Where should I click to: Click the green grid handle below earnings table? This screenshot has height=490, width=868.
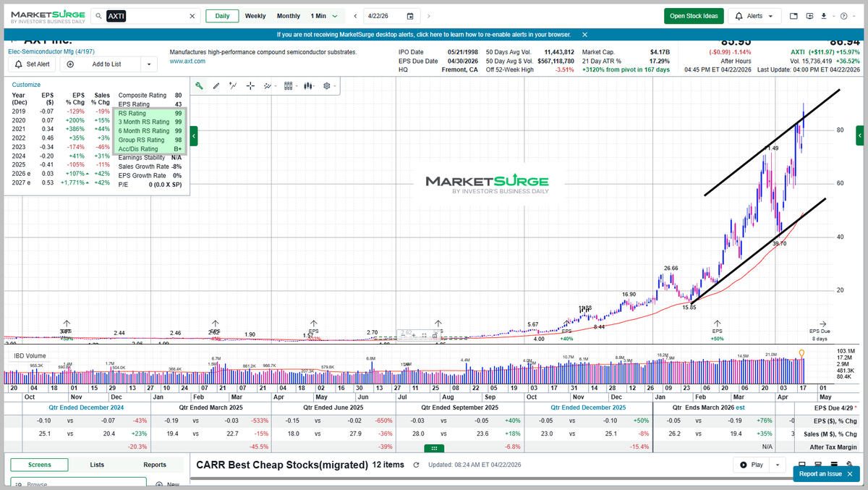434,448
